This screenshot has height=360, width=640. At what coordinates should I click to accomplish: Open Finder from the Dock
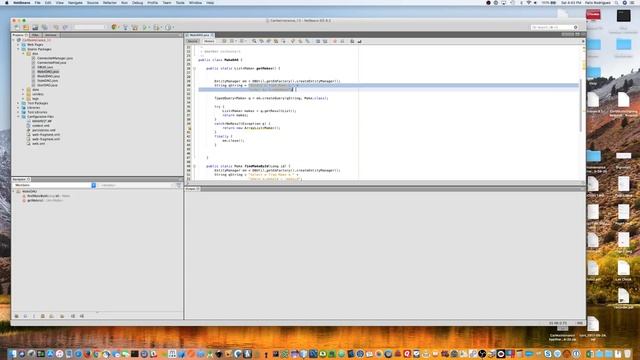pyautogui.click(x=13, y=354)
